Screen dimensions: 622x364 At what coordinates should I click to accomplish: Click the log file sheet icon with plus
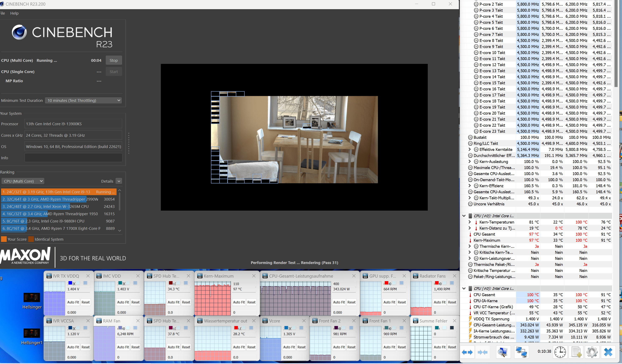point(576,352)
